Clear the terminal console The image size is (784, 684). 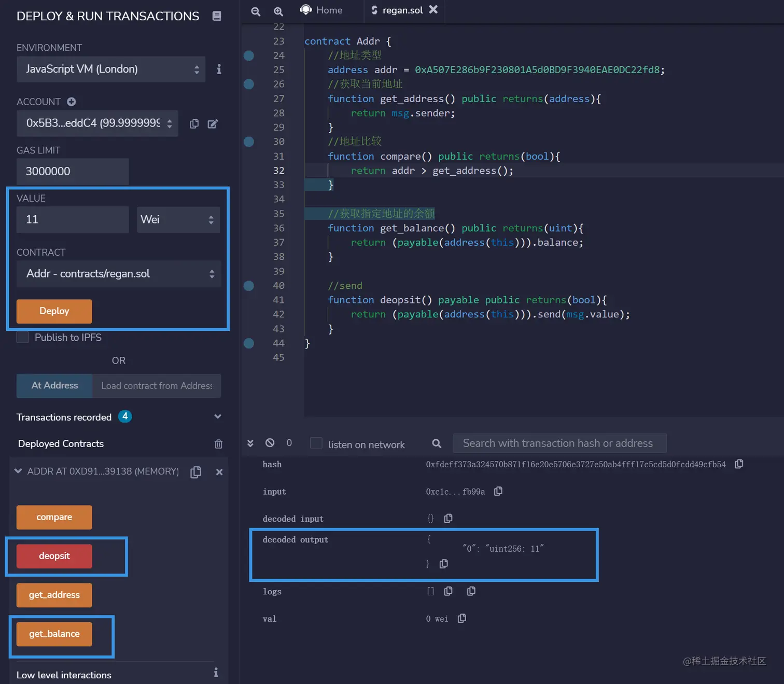270,442
